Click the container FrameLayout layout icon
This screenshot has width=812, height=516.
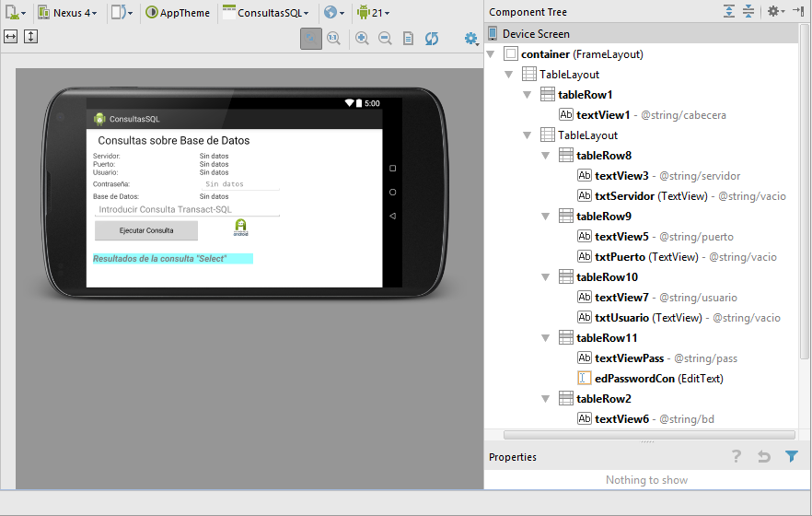511,53
